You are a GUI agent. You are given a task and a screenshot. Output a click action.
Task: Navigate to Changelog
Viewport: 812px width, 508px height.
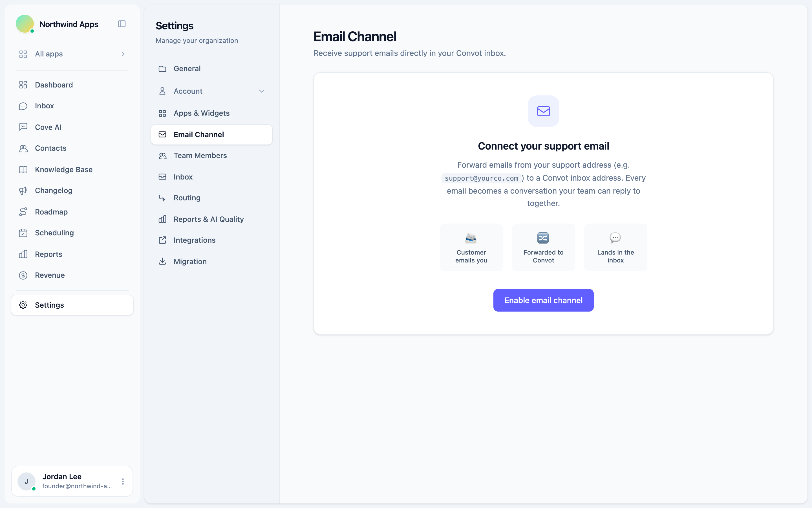pyautogui.click(x=72, y=190)
